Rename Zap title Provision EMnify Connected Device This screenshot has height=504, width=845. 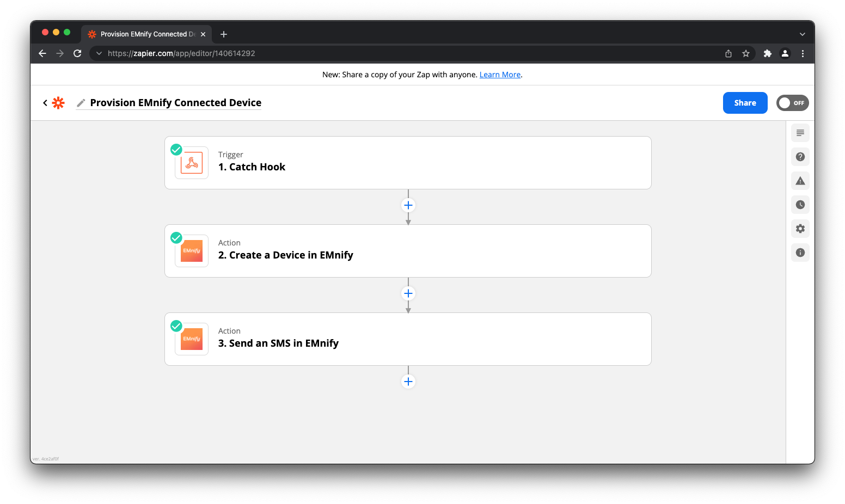point(176,103)
